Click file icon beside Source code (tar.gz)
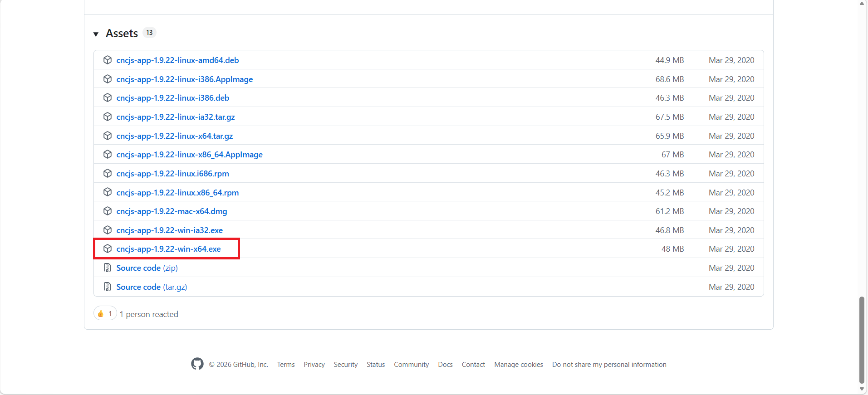Viewport: 868px width, 395px height. pyautogui.click(x=108, y=287)
